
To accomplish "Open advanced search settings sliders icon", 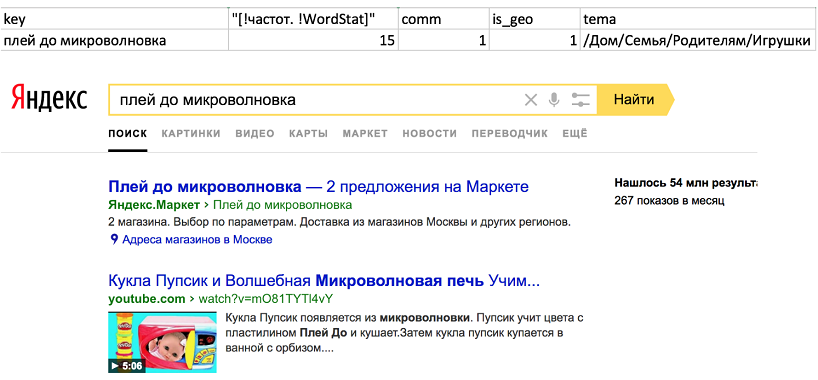I will [580, 100].
